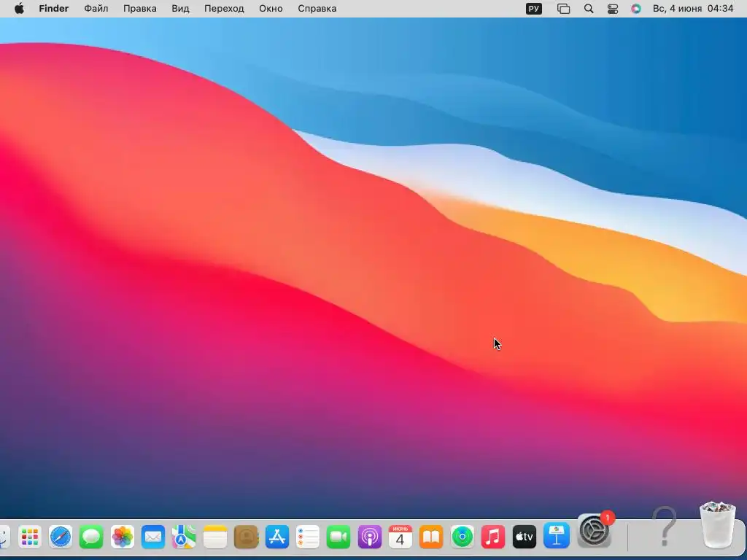Launch Apple TV from the Dock
Screen dimensions: 747x560
click(524, 537)
